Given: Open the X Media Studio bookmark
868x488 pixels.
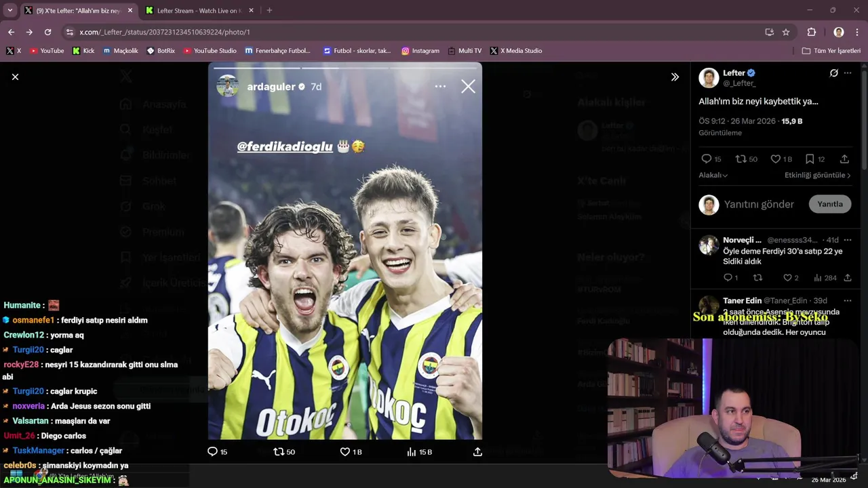Looking at the screenshot, I should tap(516, 51).
